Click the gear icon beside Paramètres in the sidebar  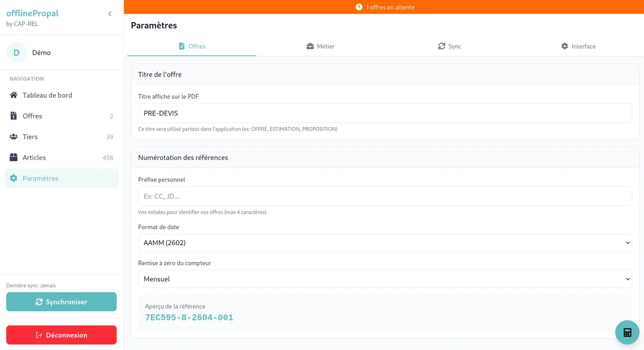[x=13, y=178]
